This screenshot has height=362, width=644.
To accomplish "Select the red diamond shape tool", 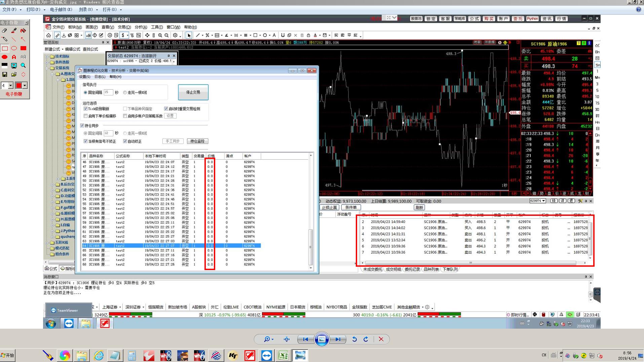I will point(23,74).
